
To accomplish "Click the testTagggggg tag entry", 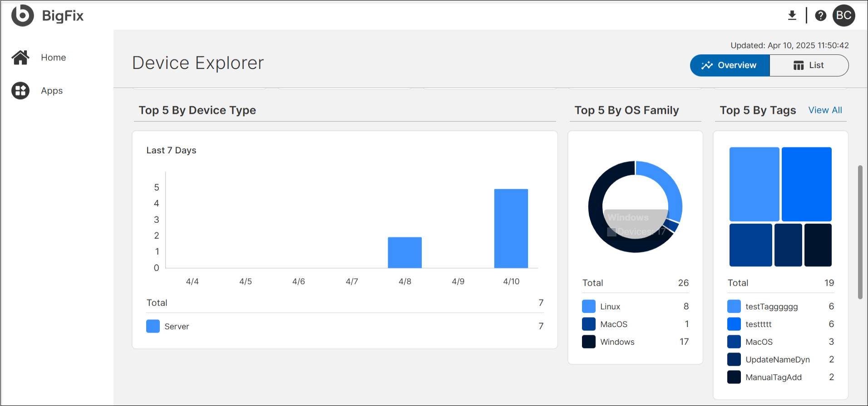I will [772, 306].
